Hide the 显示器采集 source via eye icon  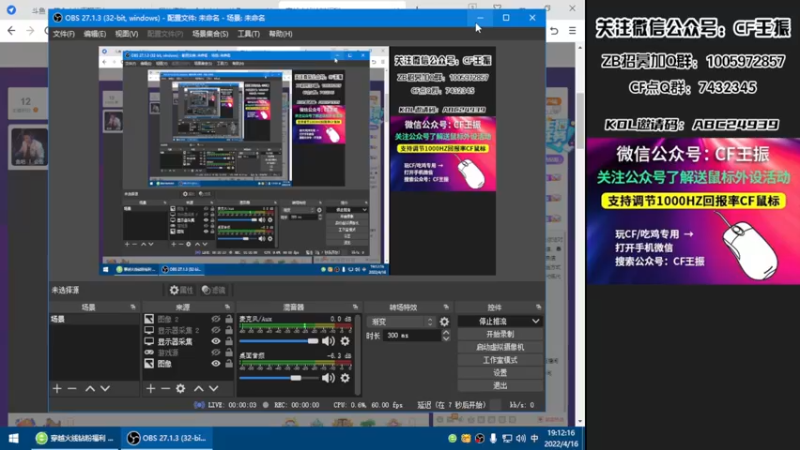216,341
